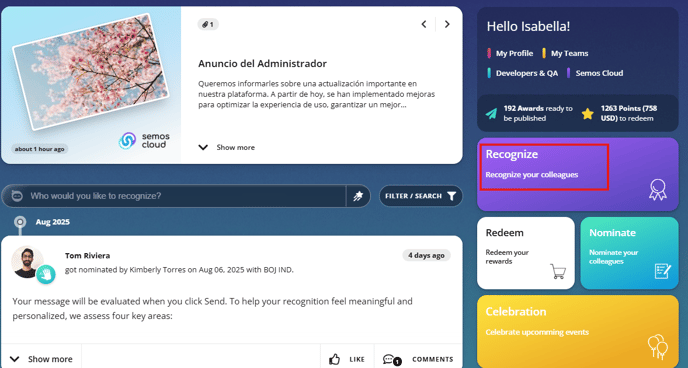The width and height of the screenshot is (688, 368).
Task: Open the Filter / Search options
Action: tap(420, 196)
